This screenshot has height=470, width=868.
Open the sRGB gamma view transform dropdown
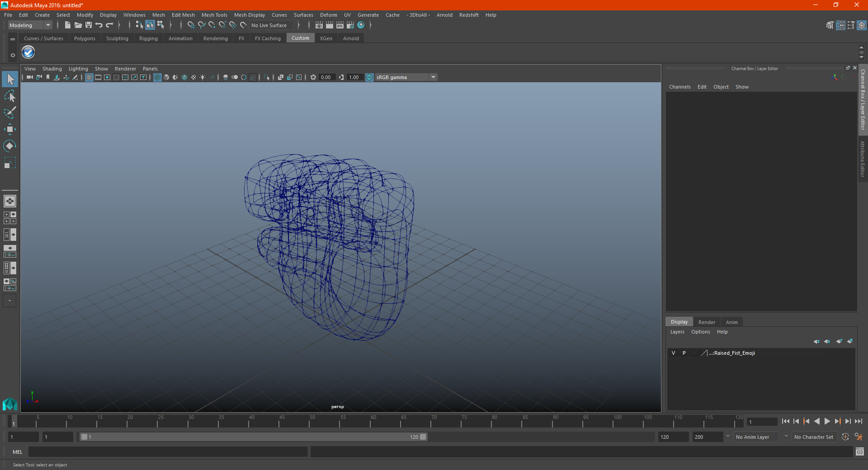click(406, 77)
